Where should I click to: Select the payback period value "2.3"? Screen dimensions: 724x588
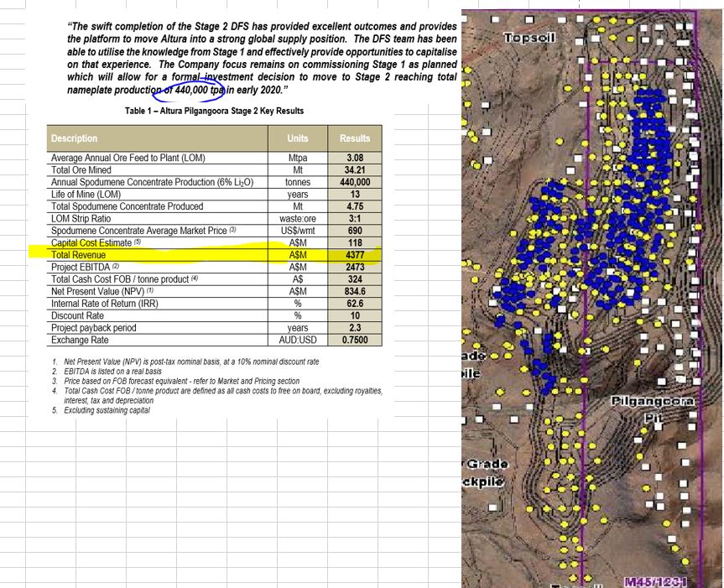(x=355, y=328)
